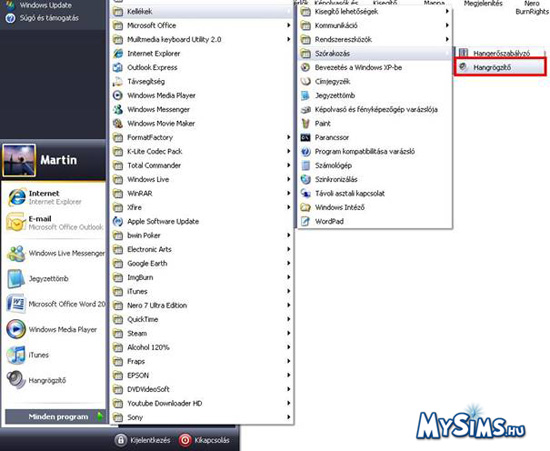550x451 pixels.
Task: Open Paint from Kellékek menu
Action: click(375, 123)
